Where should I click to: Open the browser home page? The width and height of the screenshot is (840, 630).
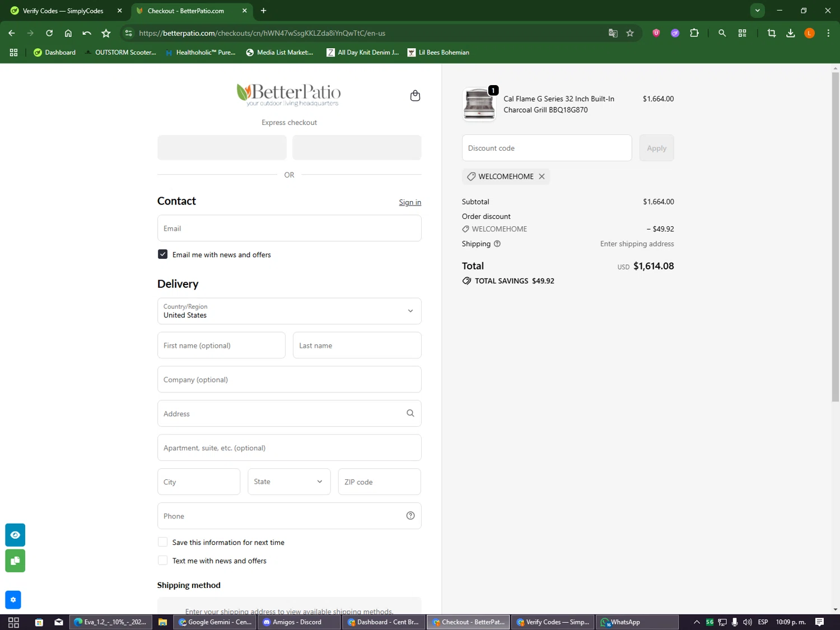click(x=68, y=33)
